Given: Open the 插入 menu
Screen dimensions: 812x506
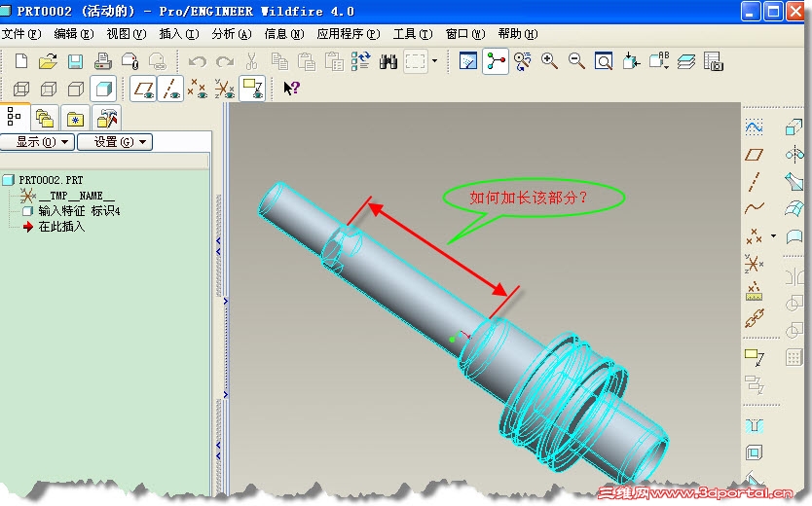Looking at the screenshot, I should point(179,34).
